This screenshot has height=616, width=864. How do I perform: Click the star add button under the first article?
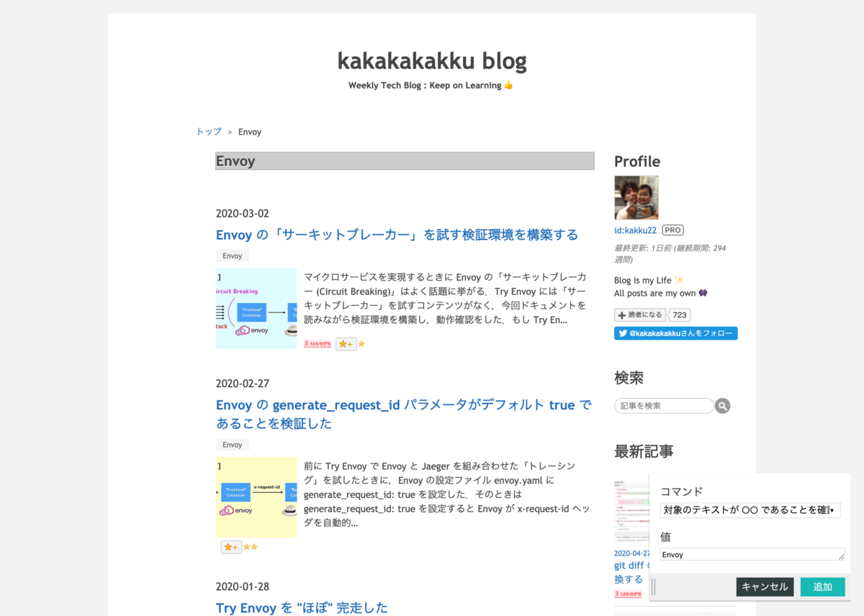click(346, 344)
